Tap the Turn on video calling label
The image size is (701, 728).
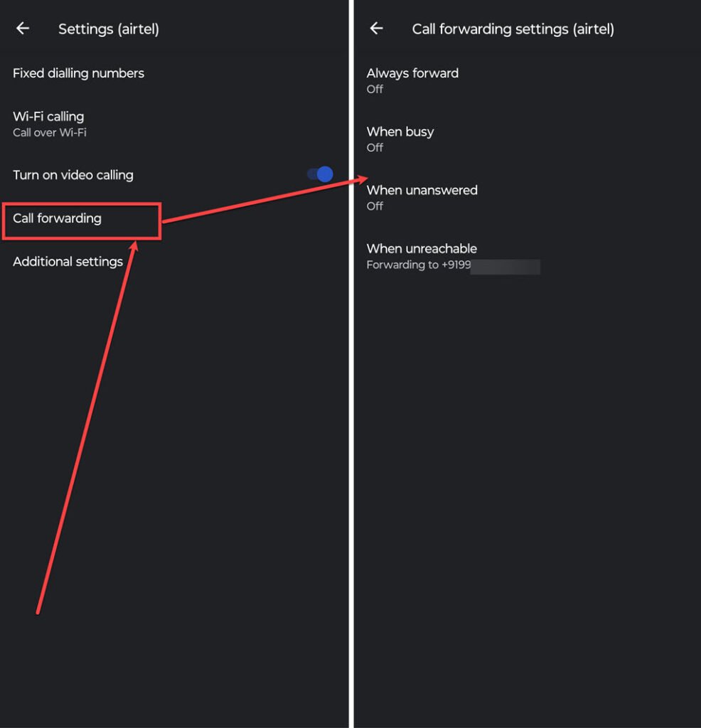tap(73, 175)
